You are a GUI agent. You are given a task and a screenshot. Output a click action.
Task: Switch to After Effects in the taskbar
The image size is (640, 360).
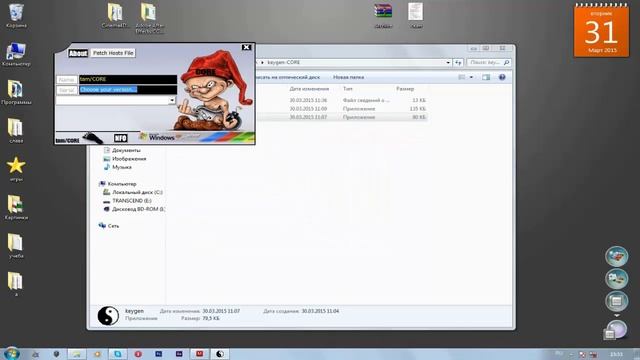click(179, 354)
